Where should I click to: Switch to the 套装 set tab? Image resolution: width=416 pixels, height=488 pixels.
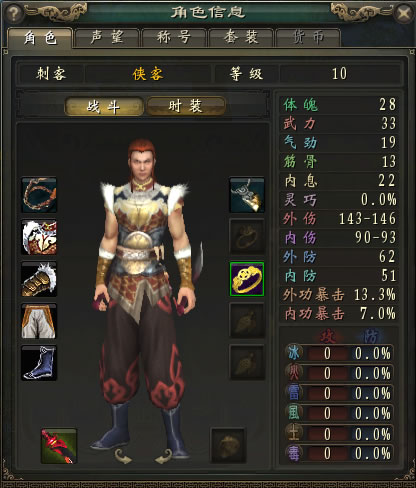241,38
